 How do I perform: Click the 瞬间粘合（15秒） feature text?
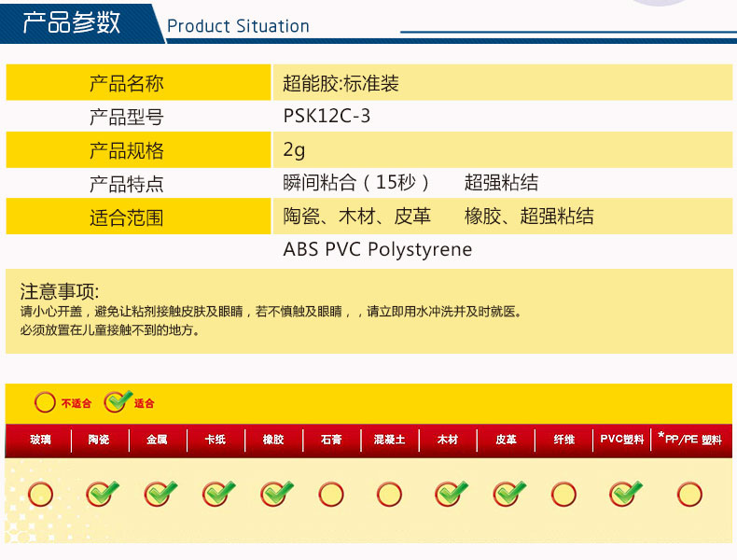tap(356, 182)
